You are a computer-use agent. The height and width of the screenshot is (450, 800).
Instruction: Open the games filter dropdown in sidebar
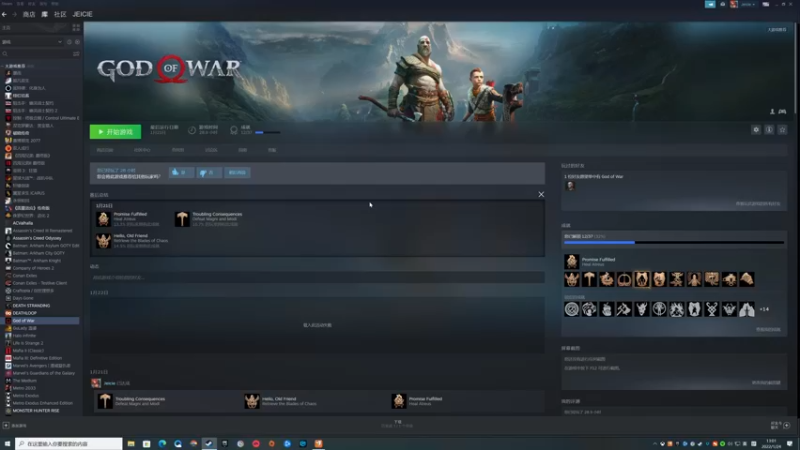click(32, 42)
